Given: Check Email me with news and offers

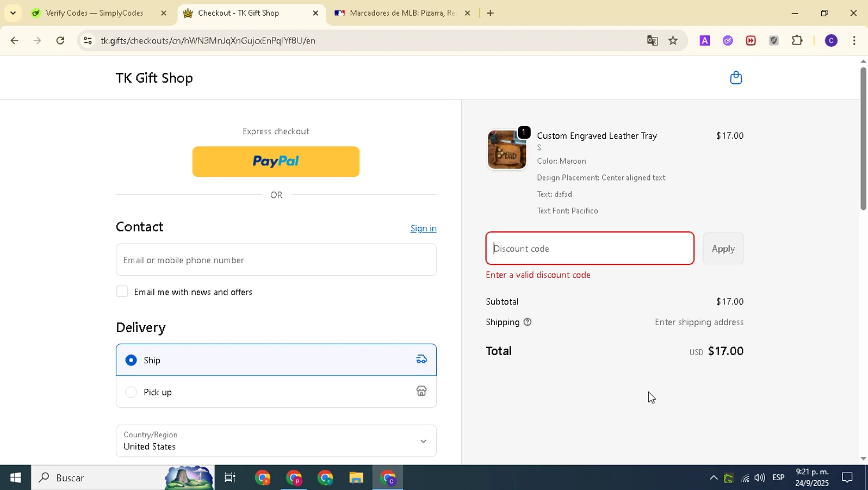Looking at the screenshot, I should [x=122, y=292].
